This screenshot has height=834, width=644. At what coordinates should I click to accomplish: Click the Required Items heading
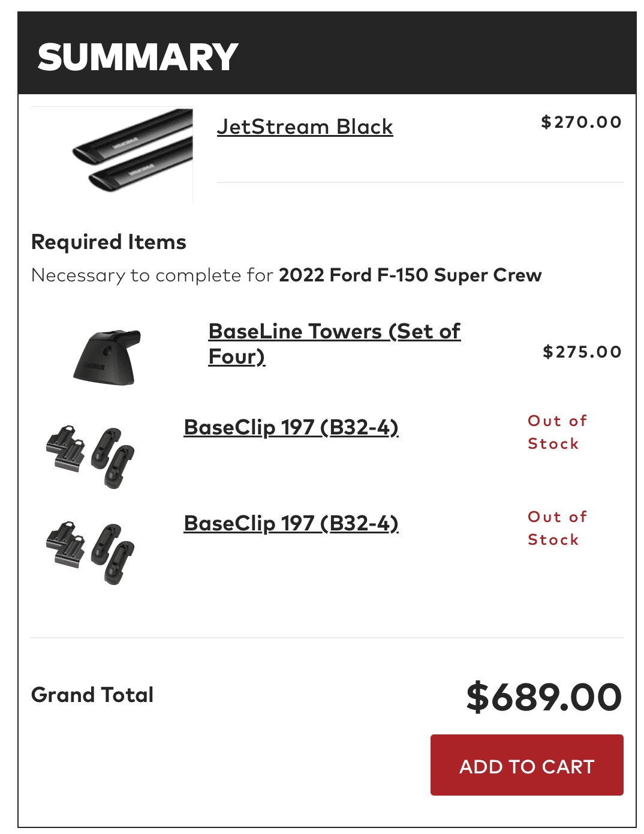(109, 242)
